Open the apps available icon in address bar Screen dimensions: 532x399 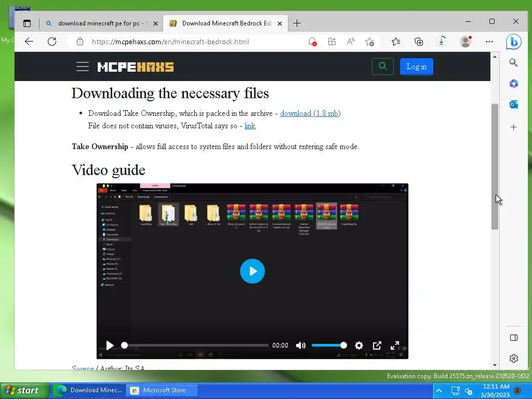click(x=332, y=42)
